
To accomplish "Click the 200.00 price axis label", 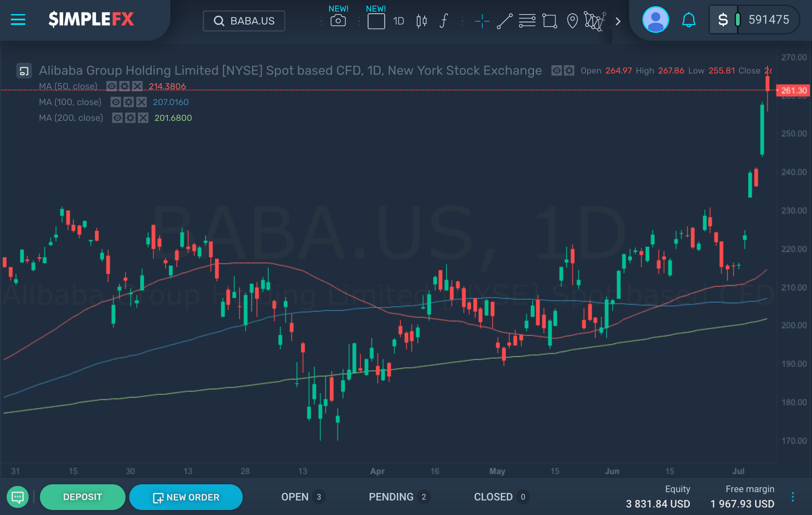I will pos(794,326).
